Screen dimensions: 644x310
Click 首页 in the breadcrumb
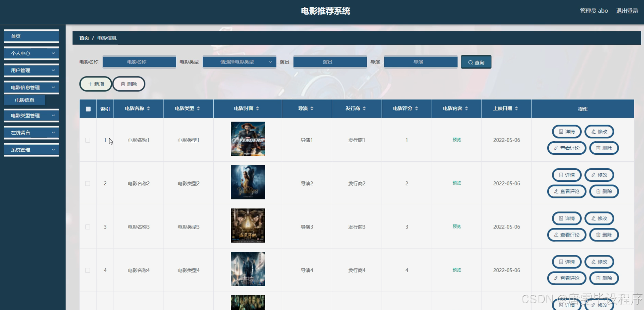click(x=84, y=38)
